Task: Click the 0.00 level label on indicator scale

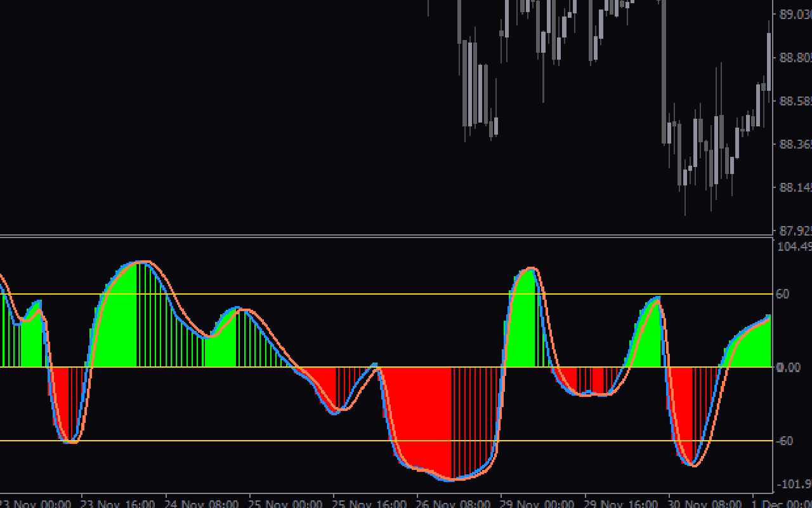Action: (x=788, y=367)
